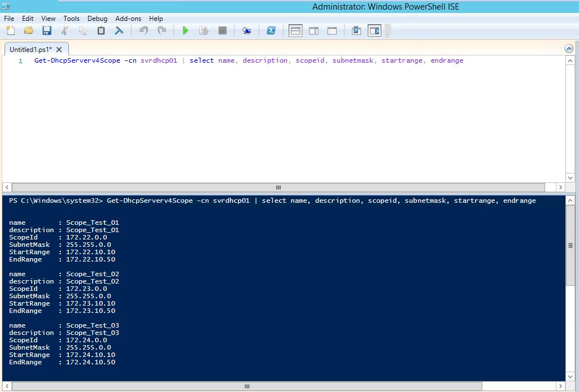Run the script with the green Run button
The height and width of the screenshot is (392, 579).
(185, 31)
